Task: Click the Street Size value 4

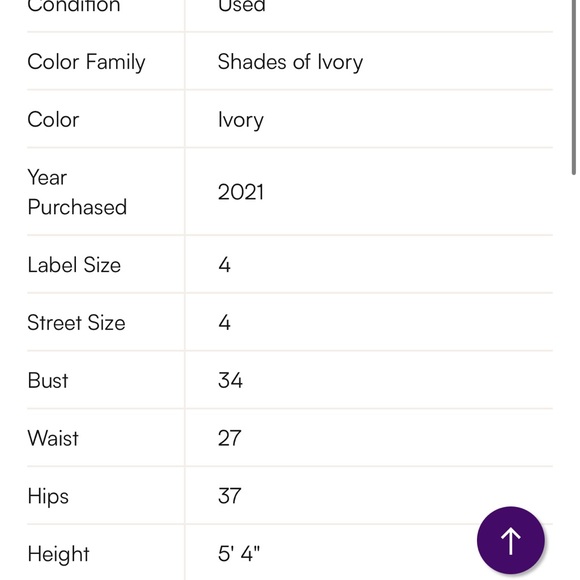Action: [x=225, y=323]
